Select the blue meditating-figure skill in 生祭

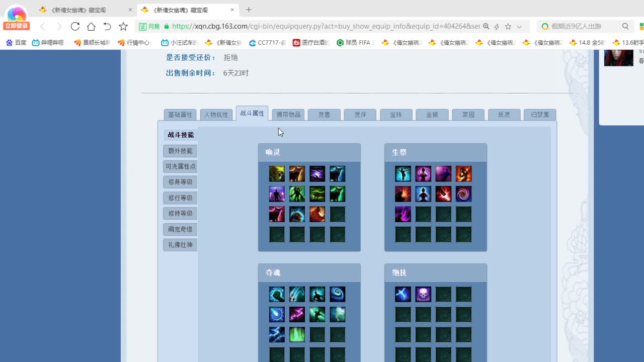pyautogui.click(x=423, y=194)
